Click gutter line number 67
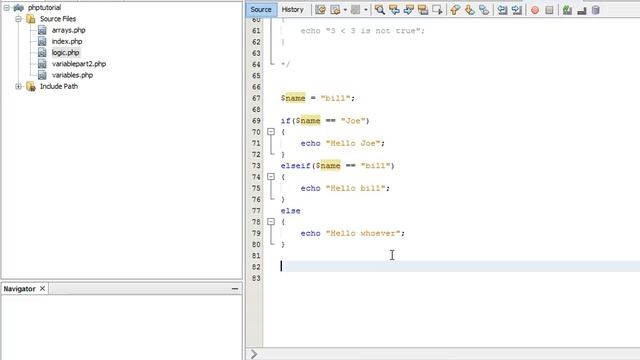This screenshot has width=640, height=360. (x=256, y=98)
